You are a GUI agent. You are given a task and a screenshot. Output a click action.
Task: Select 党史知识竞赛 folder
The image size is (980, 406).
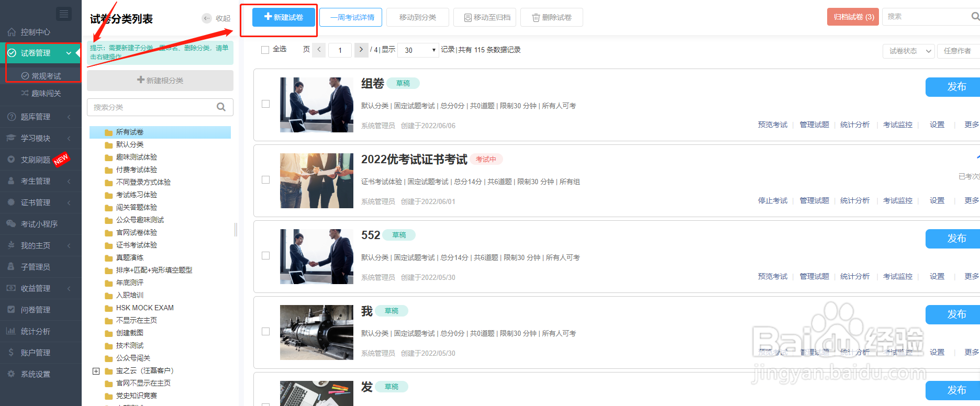pos(136,396)
